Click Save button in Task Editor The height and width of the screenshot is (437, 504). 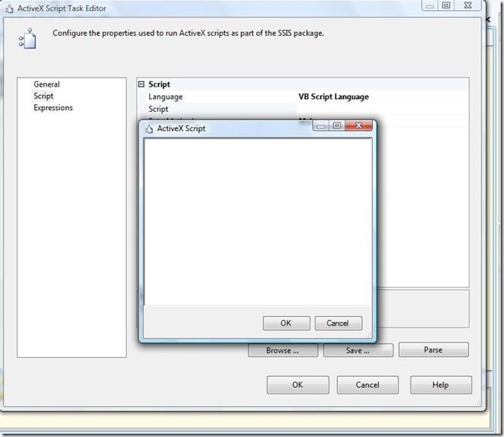pyautogui.click(x=358, y=350)
